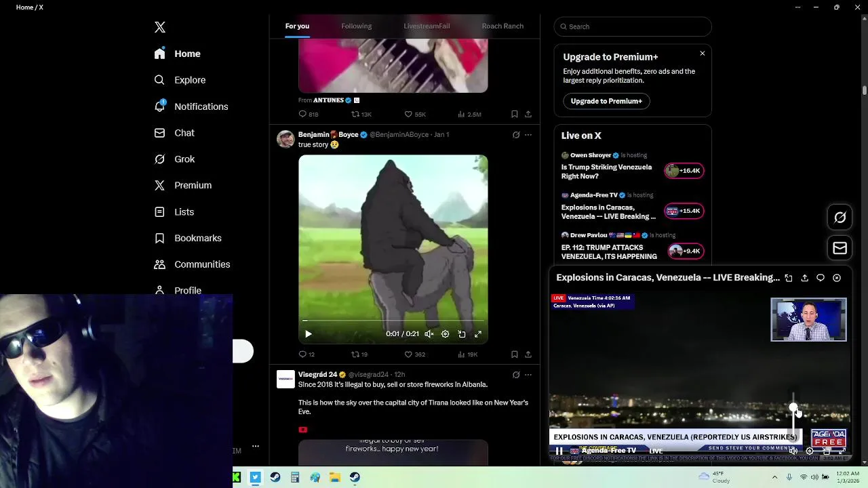Reply to Benjamin Boyce's post

307,354
